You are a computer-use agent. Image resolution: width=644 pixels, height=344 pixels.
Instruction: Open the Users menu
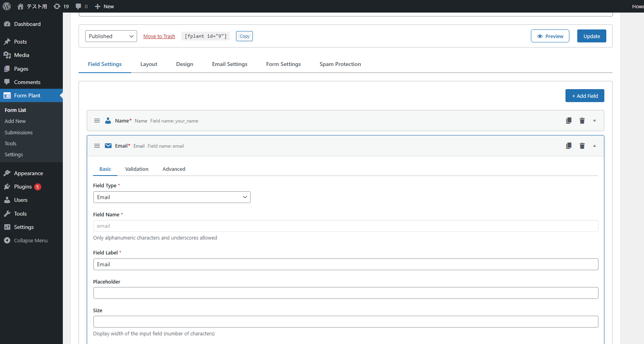(x=31, y=200)
